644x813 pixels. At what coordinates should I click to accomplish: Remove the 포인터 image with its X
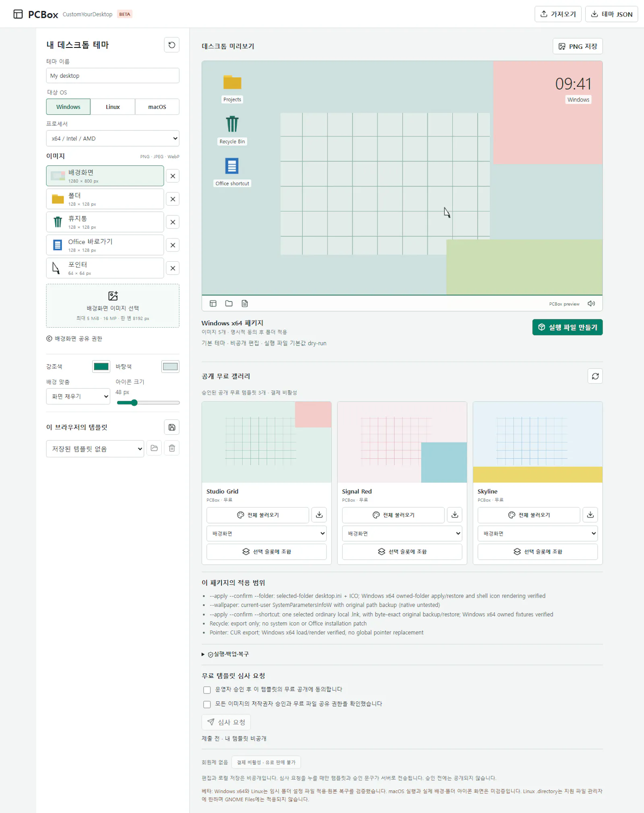[173, 268]
